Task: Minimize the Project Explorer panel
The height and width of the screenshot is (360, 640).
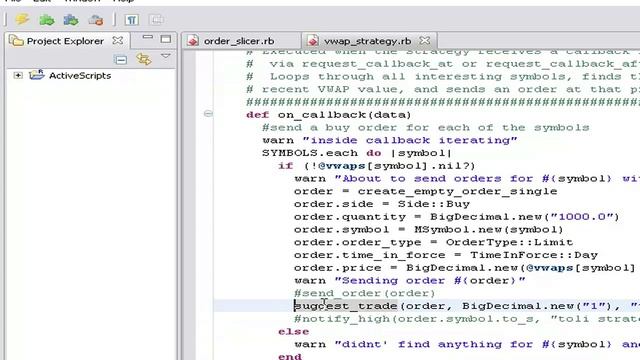Action: click(147, 38)
